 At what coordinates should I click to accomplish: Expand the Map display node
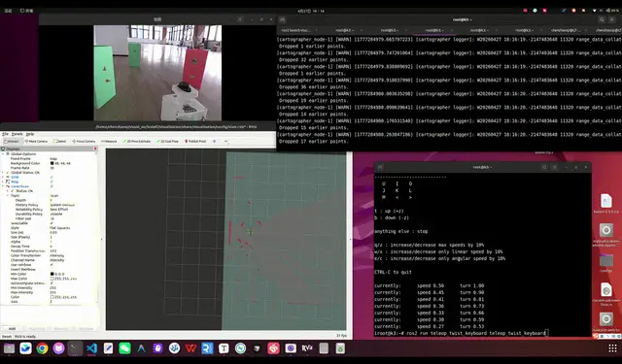coord(3,182)
